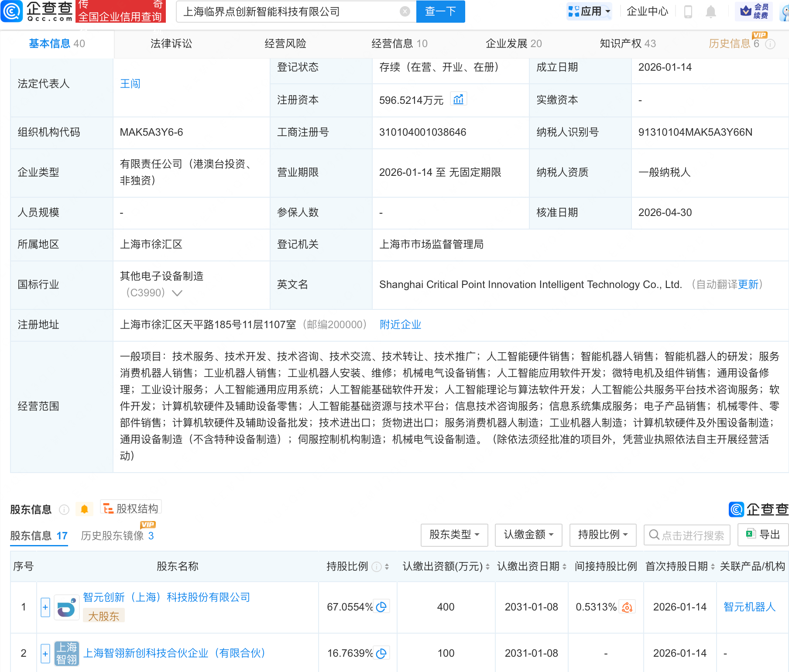Open 智元创新（上海）科技股份有限公司 link
The width and height of the screenshot is (789, 672).
167,597
